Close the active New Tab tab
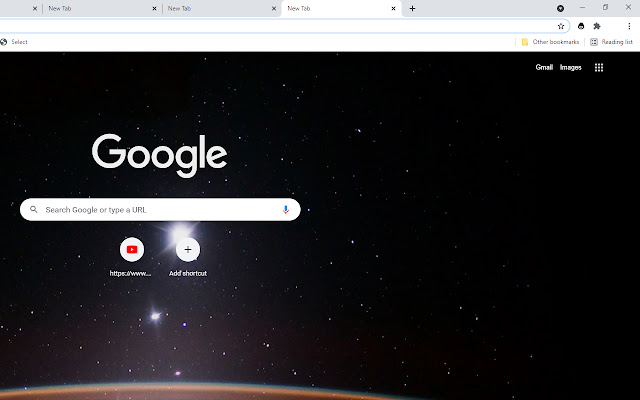 click(393, 8)
